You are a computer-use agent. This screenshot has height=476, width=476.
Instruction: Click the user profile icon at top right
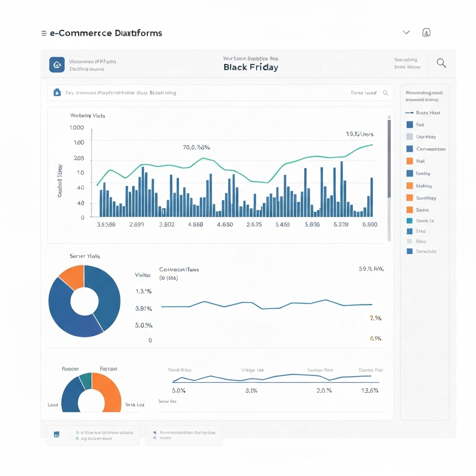(426, 33)
